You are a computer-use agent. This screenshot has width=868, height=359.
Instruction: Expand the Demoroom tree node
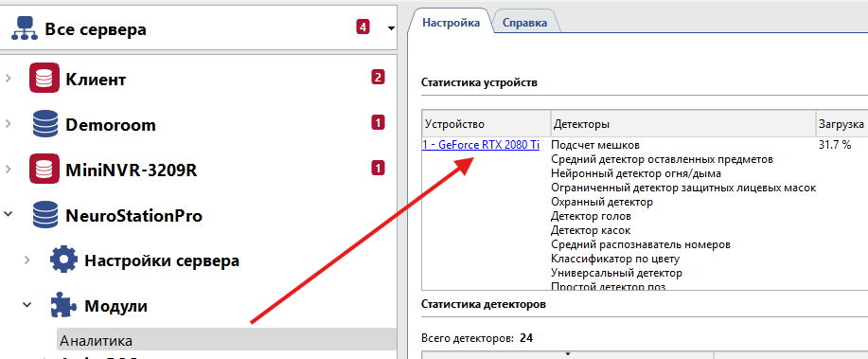pos(8,124)
